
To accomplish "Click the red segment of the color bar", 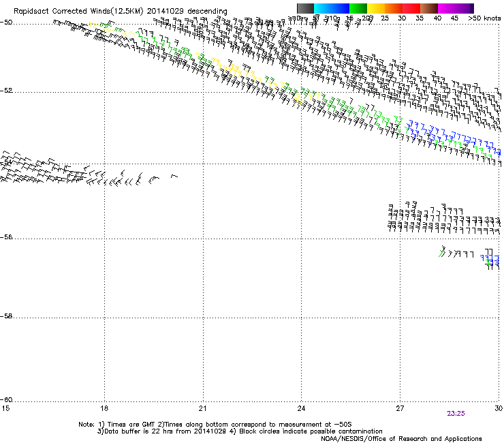I will pyautogui.click(x=411, y=8).
